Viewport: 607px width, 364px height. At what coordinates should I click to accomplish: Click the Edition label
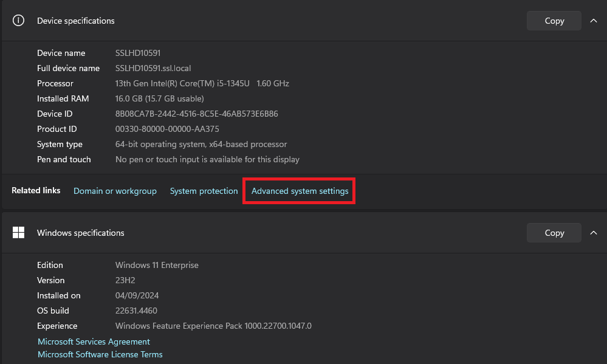(50, 266)
